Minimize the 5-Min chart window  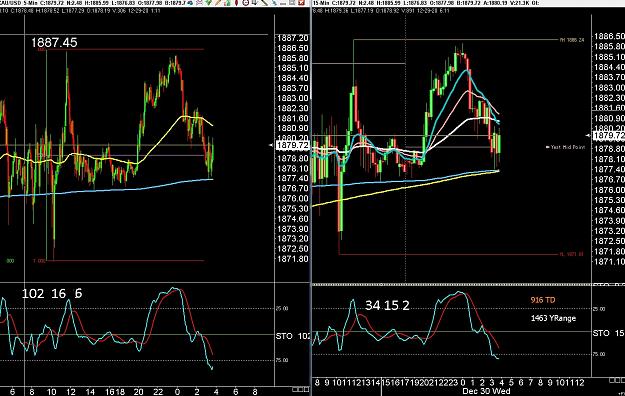point(283,3)
